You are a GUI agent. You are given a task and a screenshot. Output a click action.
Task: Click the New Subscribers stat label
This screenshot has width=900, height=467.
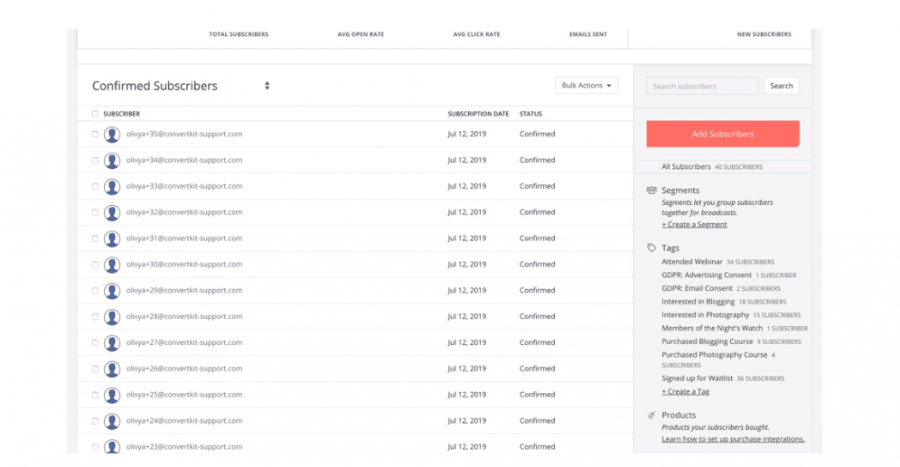(764, 34)
